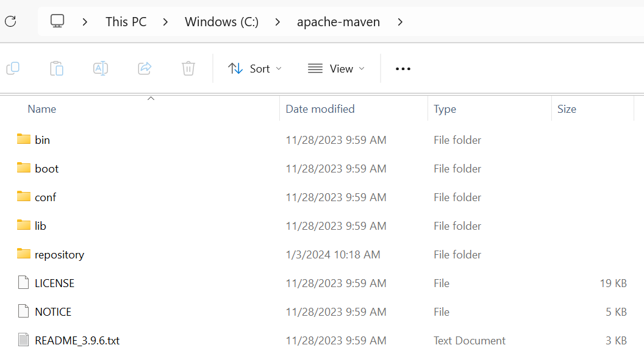The image size is (644, 359).
Task: Click the 5 KB size of NOTICE
Action: pyautogui.click(x=616, y=312)
